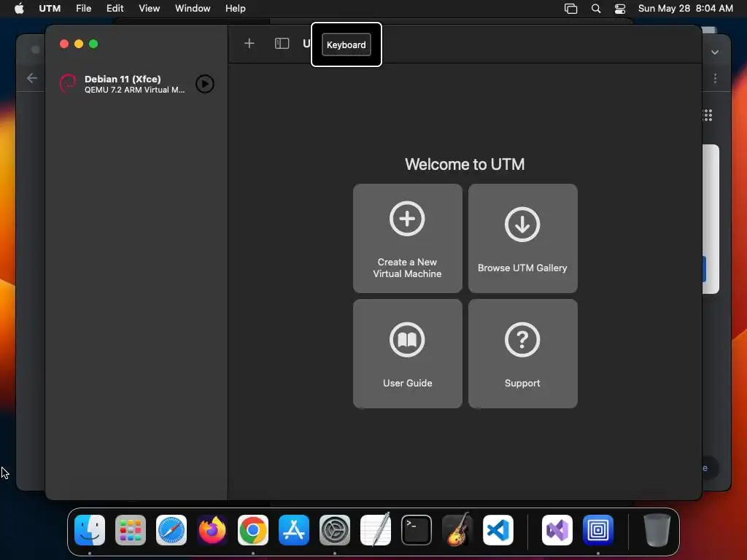Open TextEdit from the Dock
This screenshot has height=560, width=747.
376,529
